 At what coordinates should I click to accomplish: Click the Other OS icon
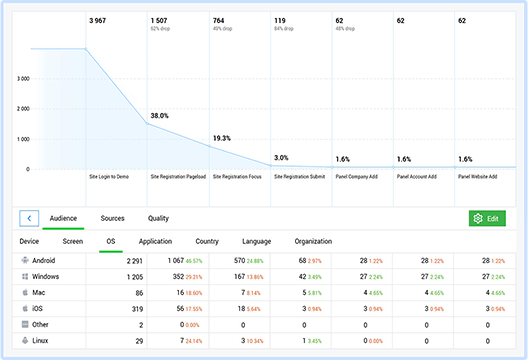pyautogui.click(x=25, y=324)
